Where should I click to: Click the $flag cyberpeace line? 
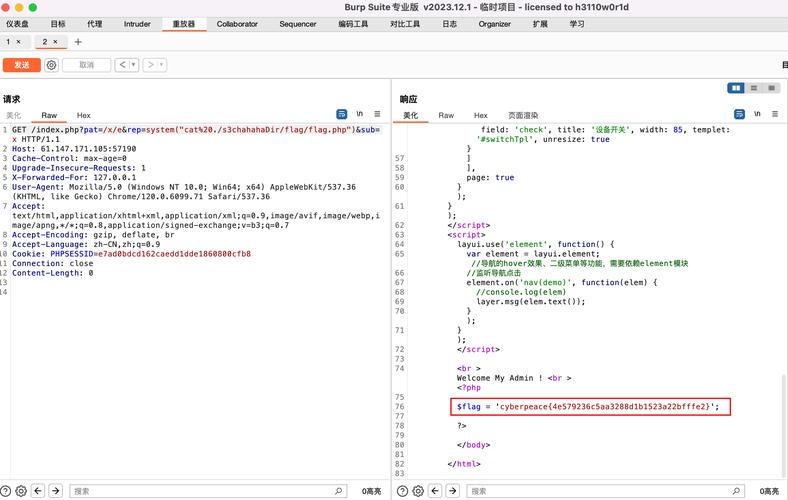pos(588,407)
